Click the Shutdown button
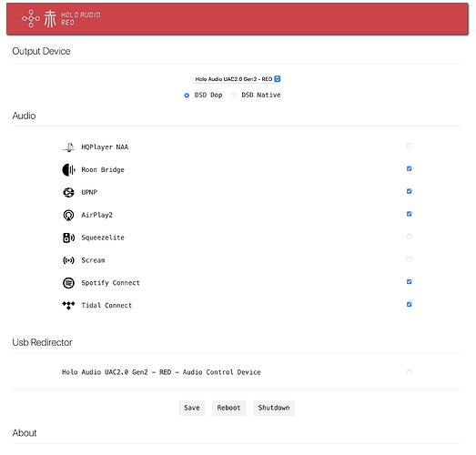The image size is (476, 455). coord(274,408)
